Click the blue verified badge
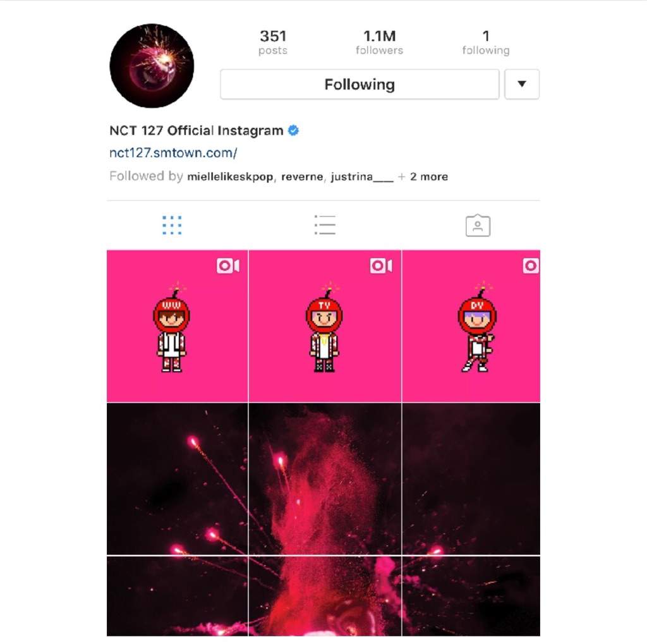This screenshot has width=647, height=644. (293, 130)
